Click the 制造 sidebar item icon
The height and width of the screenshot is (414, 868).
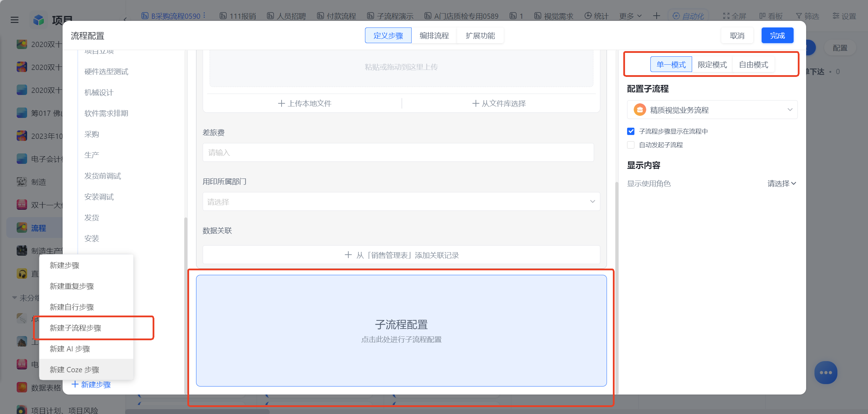click(x=22, y=182)
